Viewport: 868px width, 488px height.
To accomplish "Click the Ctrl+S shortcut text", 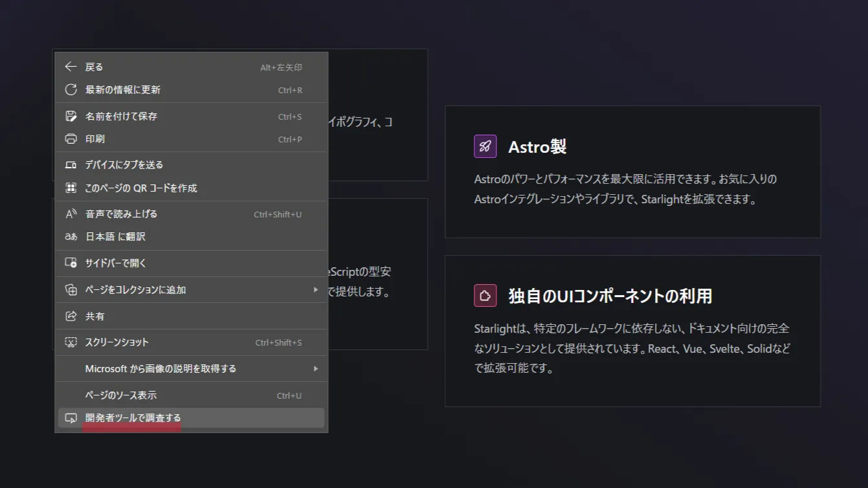I will click(290, 116).
